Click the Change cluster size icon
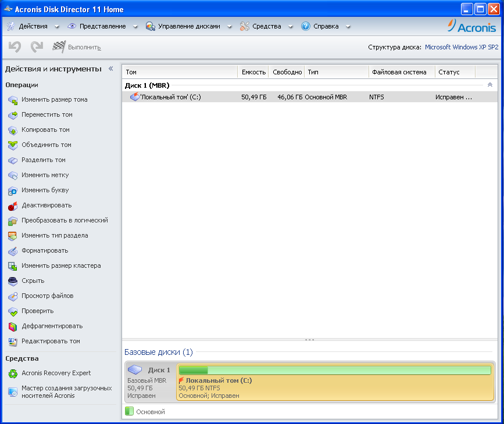This screenshot has width=504, height=424. (13, 266)
